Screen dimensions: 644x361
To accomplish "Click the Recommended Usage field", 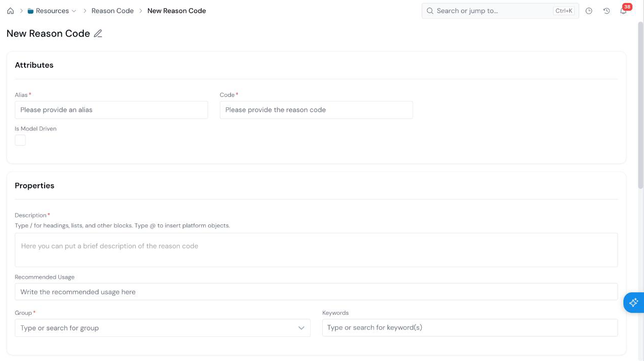I will (x=316, y=292).
